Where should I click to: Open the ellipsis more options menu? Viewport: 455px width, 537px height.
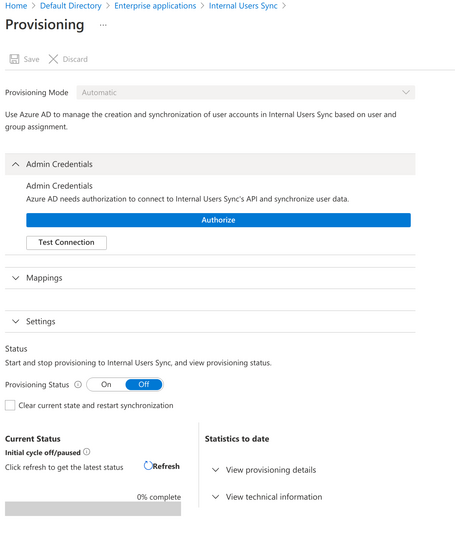pos(103,25)
